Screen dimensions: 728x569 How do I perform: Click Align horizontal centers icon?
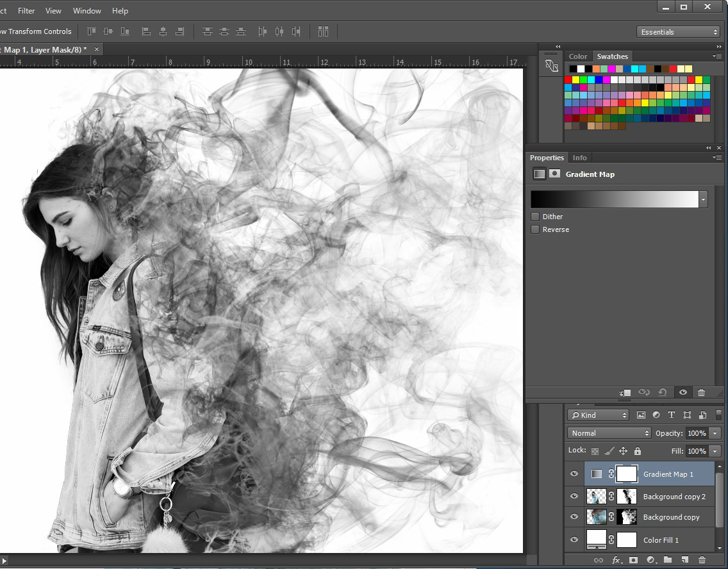[163, 31]
